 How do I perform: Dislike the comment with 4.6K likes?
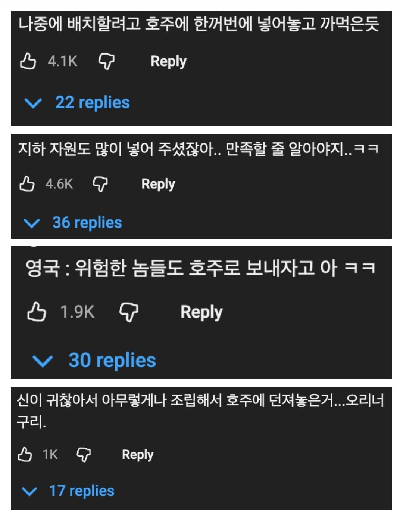click(x=100, y=184)
